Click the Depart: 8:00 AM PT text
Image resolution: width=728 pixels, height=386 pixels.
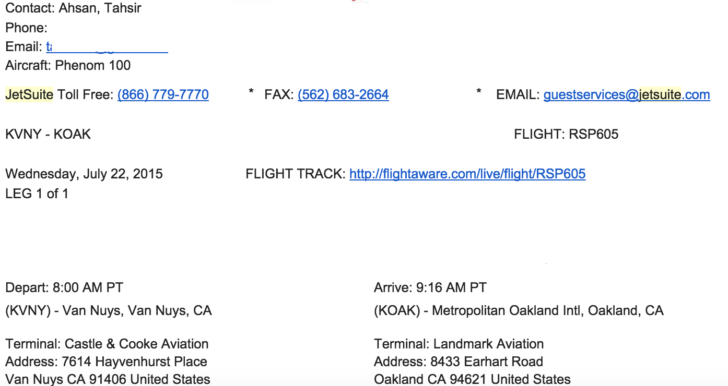coord(64,288)
